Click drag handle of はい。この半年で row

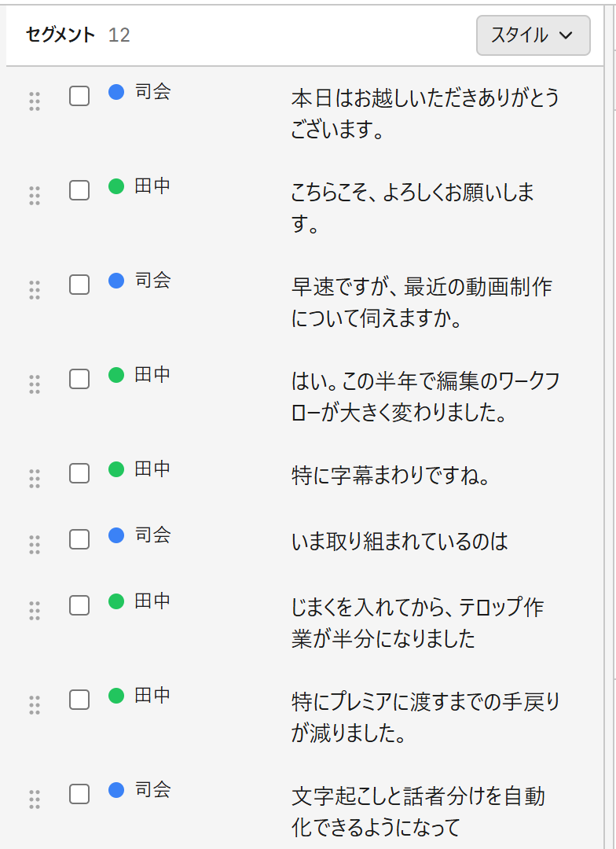(35, 384)
